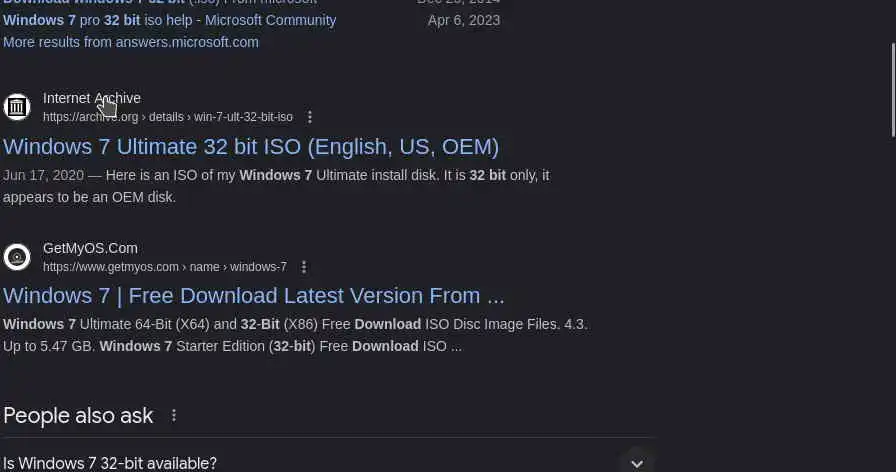This screenshot has height=472, width=896.
Task: Click the page vertical scrollbar thumb
Action: coord(893,90)
